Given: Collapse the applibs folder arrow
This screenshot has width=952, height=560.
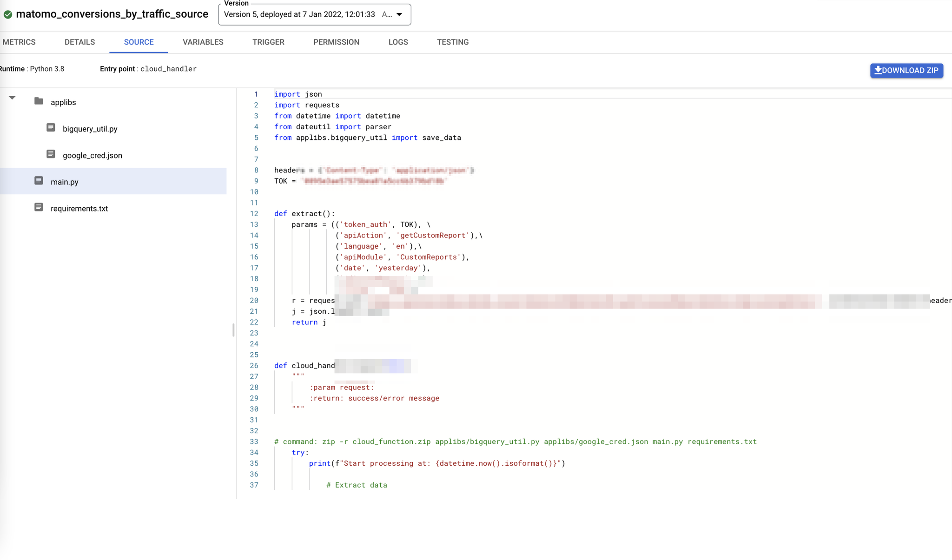Looking at the screenshot, I should [12, 98].
